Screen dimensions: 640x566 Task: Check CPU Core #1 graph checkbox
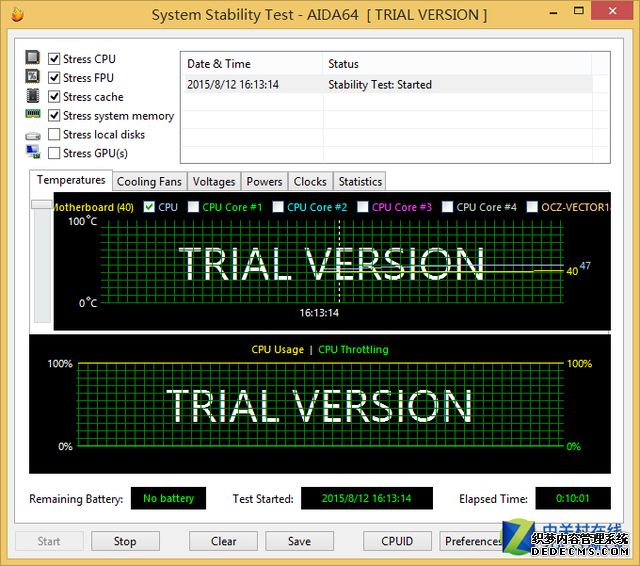point(193,207)
